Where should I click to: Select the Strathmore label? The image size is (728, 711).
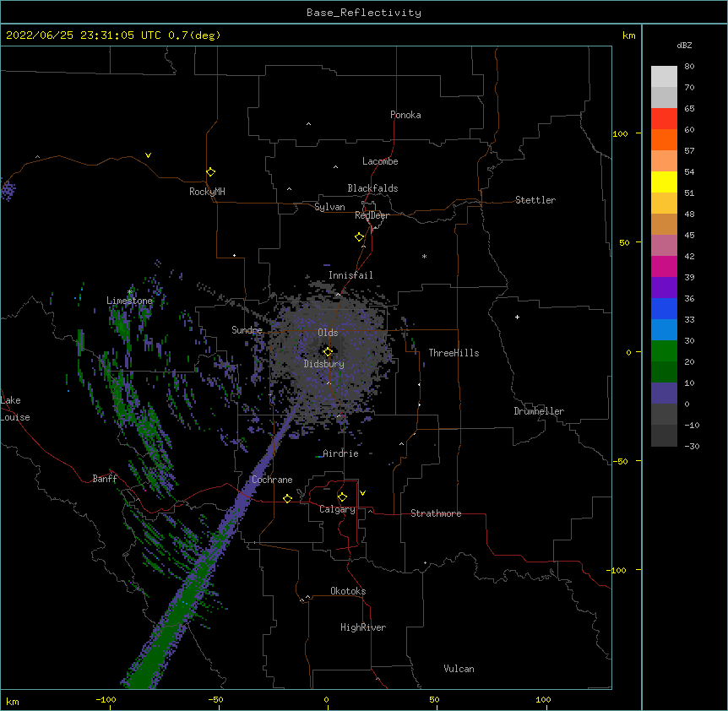pyautogui.click(x=436, y=513)
